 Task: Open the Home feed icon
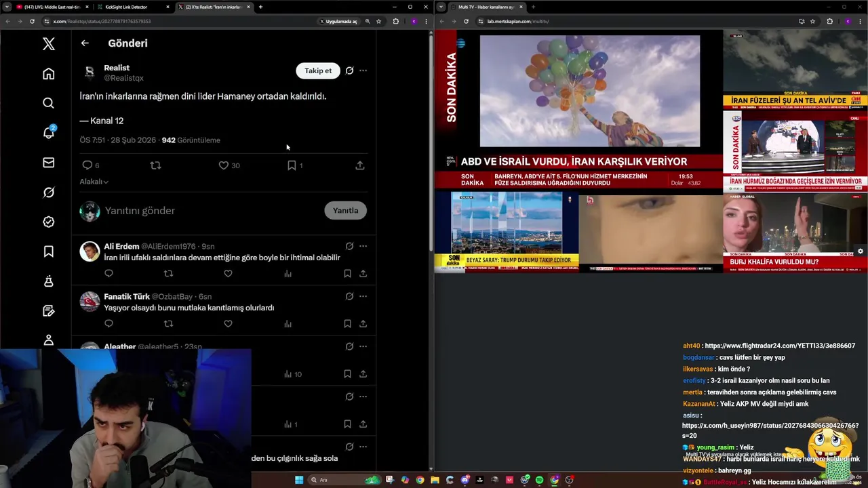(x=48, y=74)
